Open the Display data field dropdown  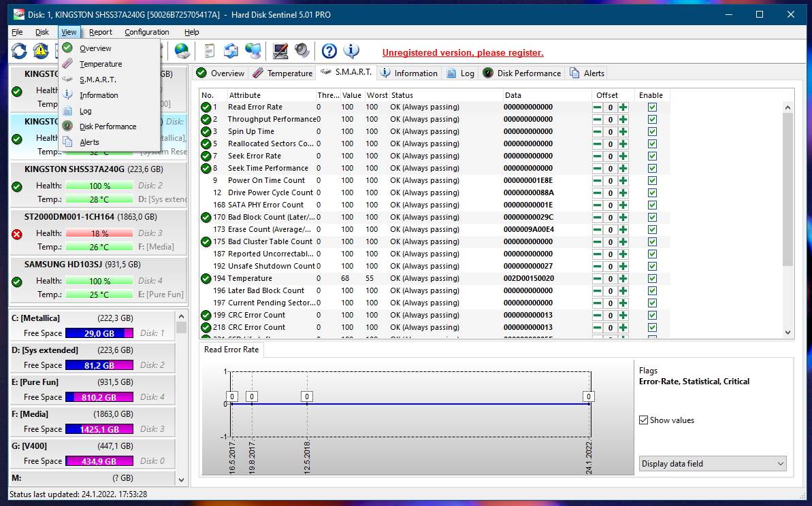[x=712, y=463]
